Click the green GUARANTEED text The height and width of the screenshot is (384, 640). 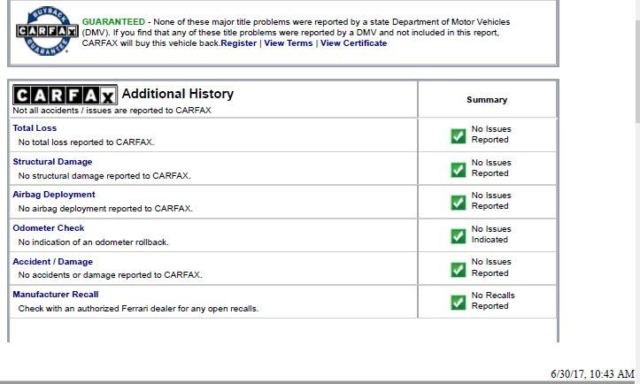[x=113, y=22]
